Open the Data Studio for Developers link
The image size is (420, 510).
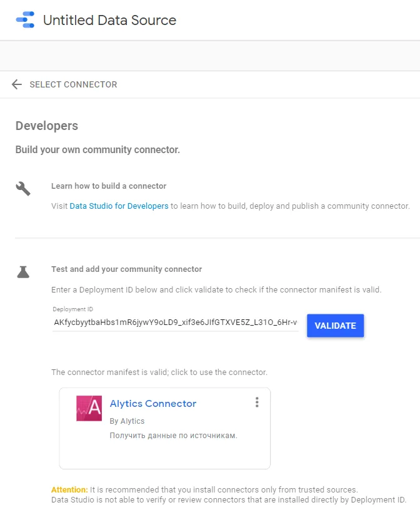point(119,206)
